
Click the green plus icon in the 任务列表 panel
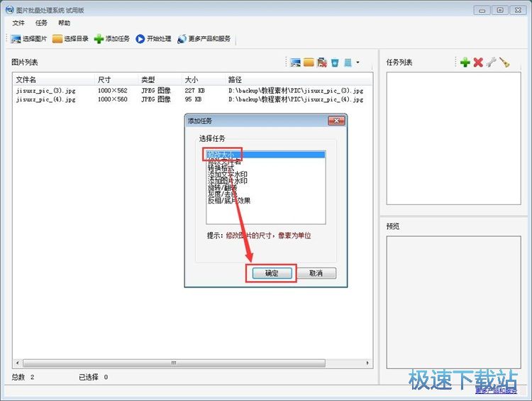(x=465, y=62)
